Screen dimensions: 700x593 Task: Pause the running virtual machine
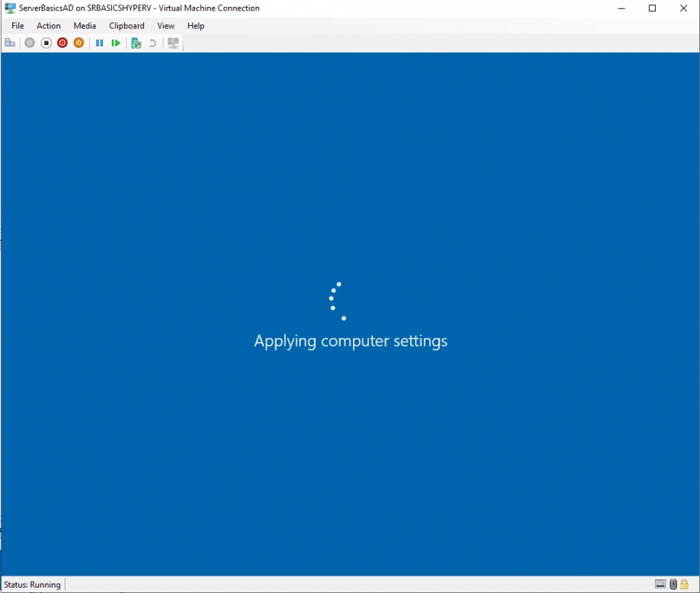click(99, 43)
